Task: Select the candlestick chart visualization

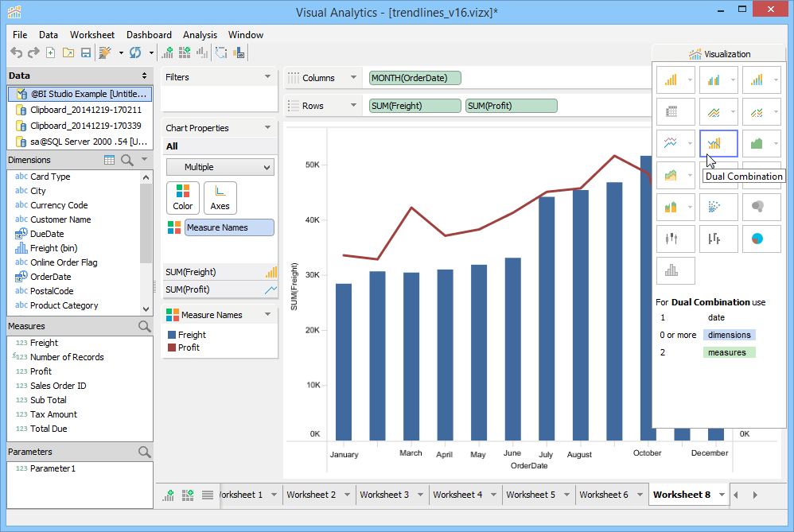Action: tap(675, 239)
